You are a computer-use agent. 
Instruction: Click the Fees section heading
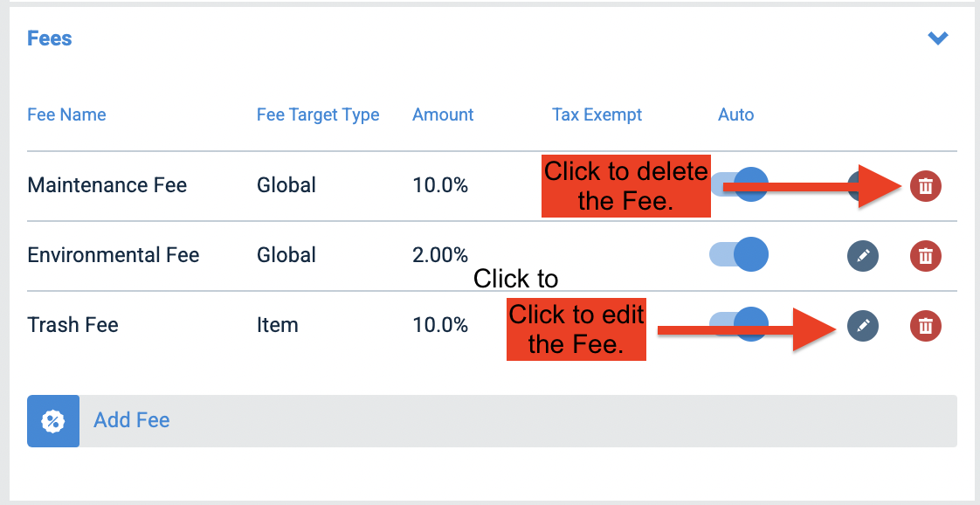[50, 38]
